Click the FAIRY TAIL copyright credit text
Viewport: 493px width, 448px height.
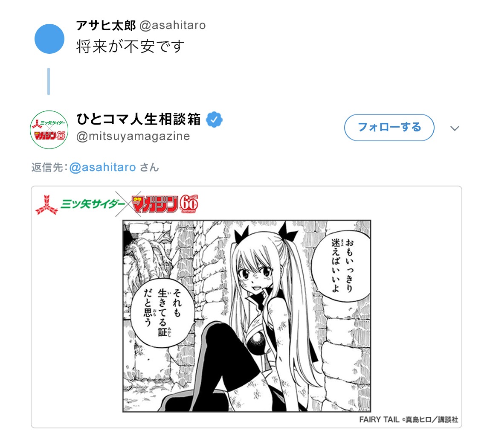(x=409, y=419)
